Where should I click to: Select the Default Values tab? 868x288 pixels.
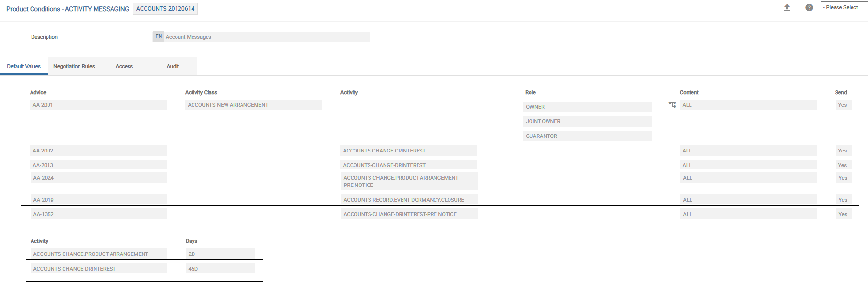point(24,67)
